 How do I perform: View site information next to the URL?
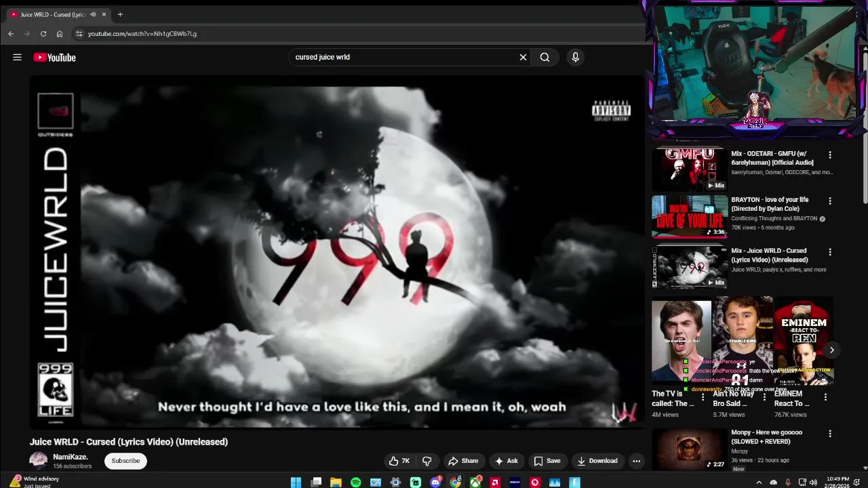pyautogui.click(x=79, y=33)
